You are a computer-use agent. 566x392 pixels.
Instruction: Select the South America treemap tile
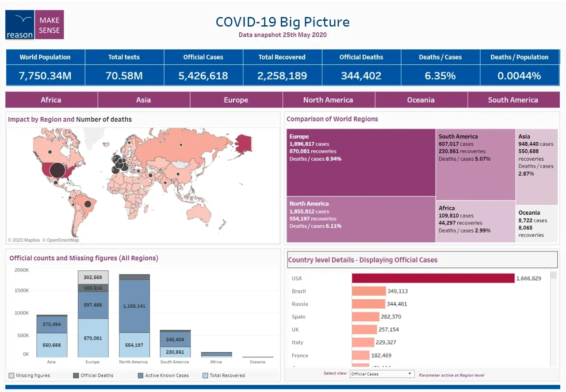tap(476, 165)
